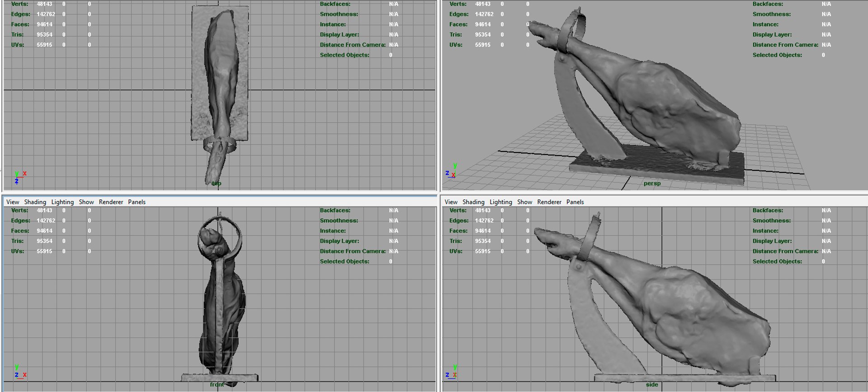Open the Shading menu in the side panel
The image size is (868, 392).
(x=474, y=202)
